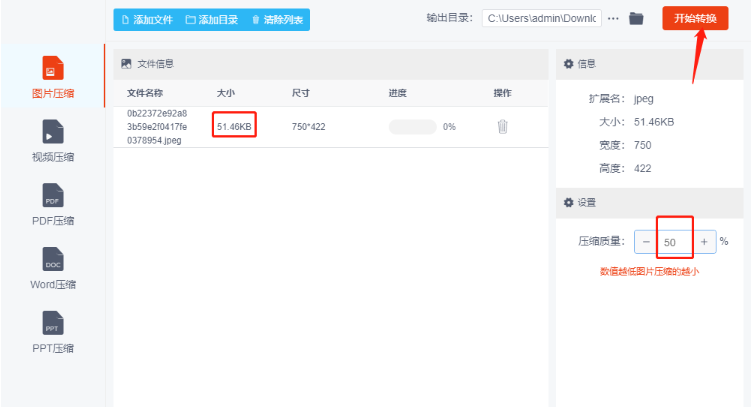Click the 操作 column header
This screenshot has width=751, height=407.
tap(502, 93)
